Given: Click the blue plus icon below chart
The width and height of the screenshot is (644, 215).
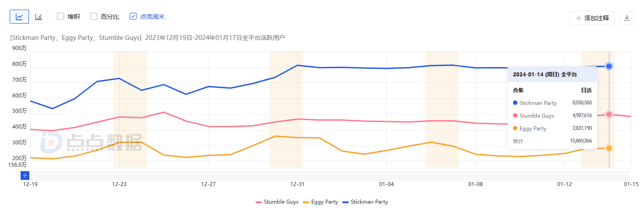Looking at the screenshot, I should (25, 176).
